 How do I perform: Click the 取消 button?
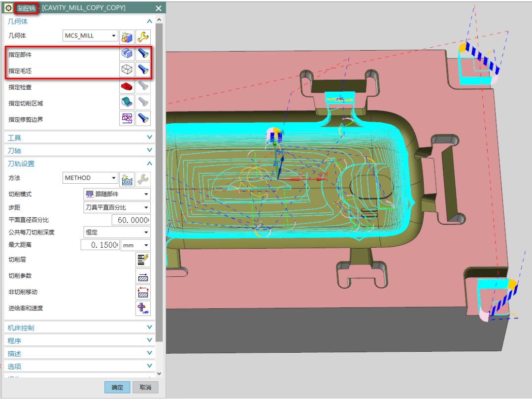tap(145, 387)
